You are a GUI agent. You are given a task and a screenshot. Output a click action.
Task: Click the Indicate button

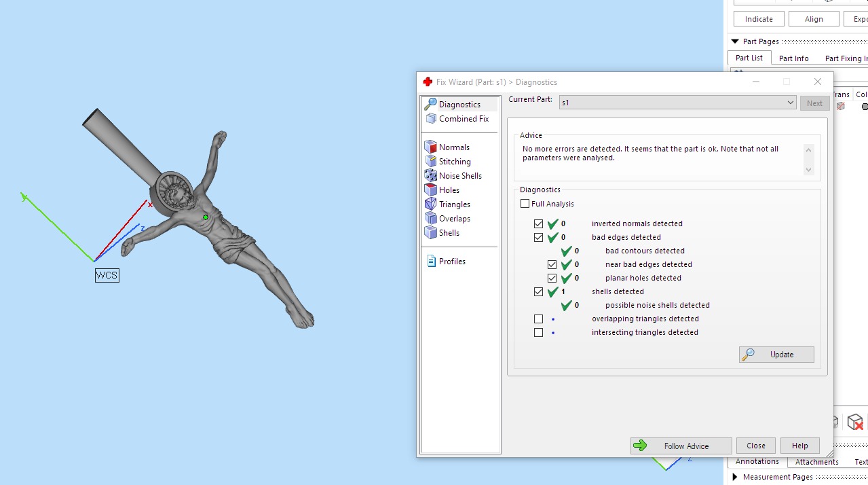pyautogui.click(x=759, y=19)
